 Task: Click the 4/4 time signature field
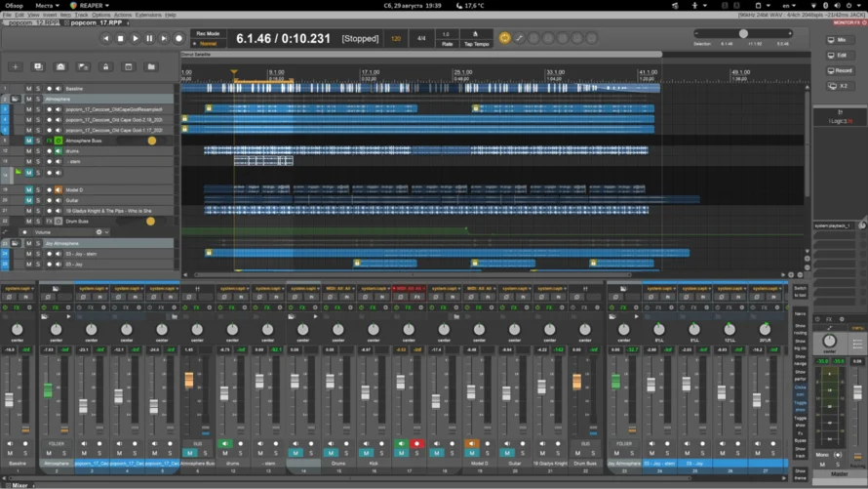point(421,39)
